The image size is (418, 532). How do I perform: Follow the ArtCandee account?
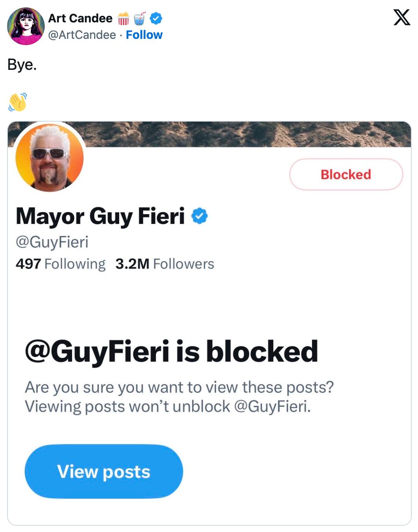(144, 35)
